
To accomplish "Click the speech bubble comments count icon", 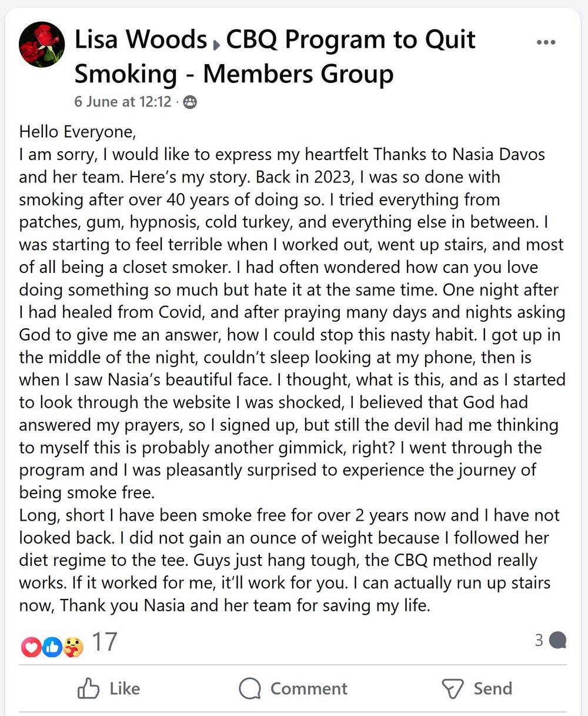I will tap(557, 640).
